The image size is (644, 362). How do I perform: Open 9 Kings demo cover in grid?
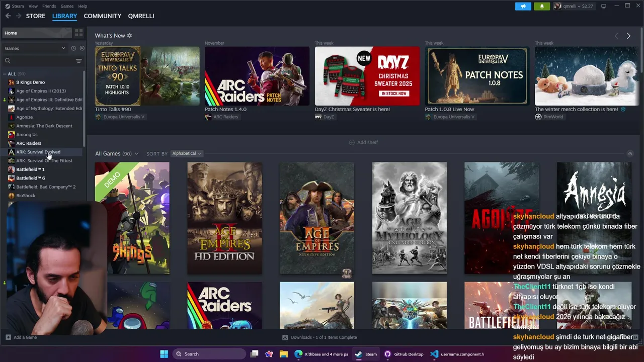click(132, 218)
